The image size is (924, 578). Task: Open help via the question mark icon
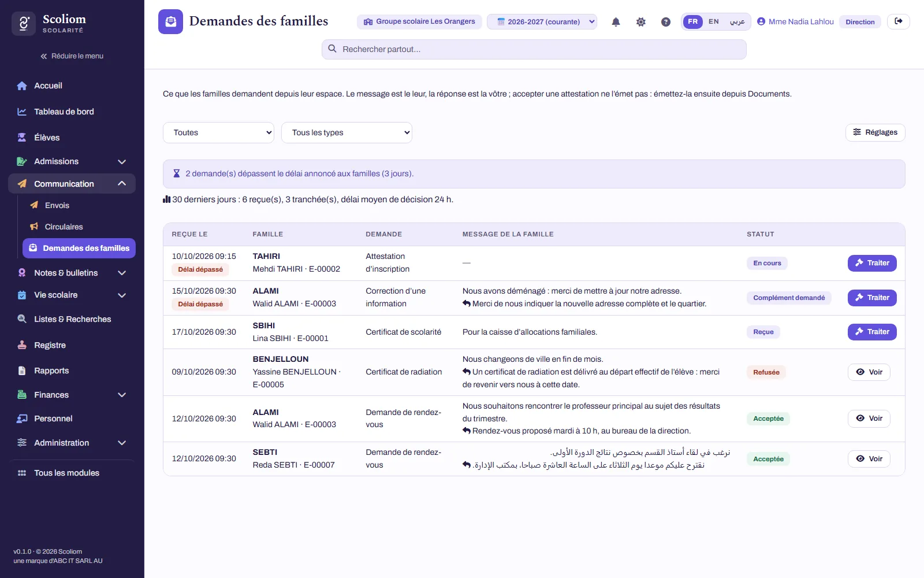pyautogui.click(x=666, y=22)
